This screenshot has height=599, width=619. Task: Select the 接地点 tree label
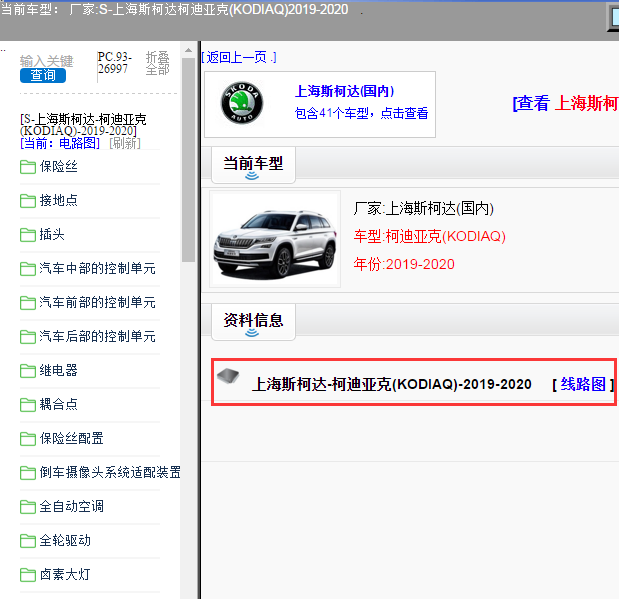tap(58, 201)
